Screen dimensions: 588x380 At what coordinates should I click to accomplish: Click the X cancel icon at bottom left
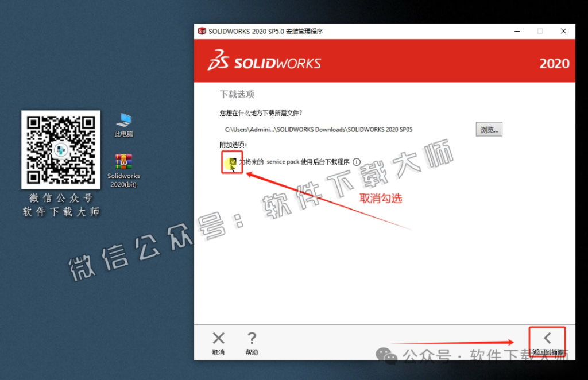tap(218, 338)
